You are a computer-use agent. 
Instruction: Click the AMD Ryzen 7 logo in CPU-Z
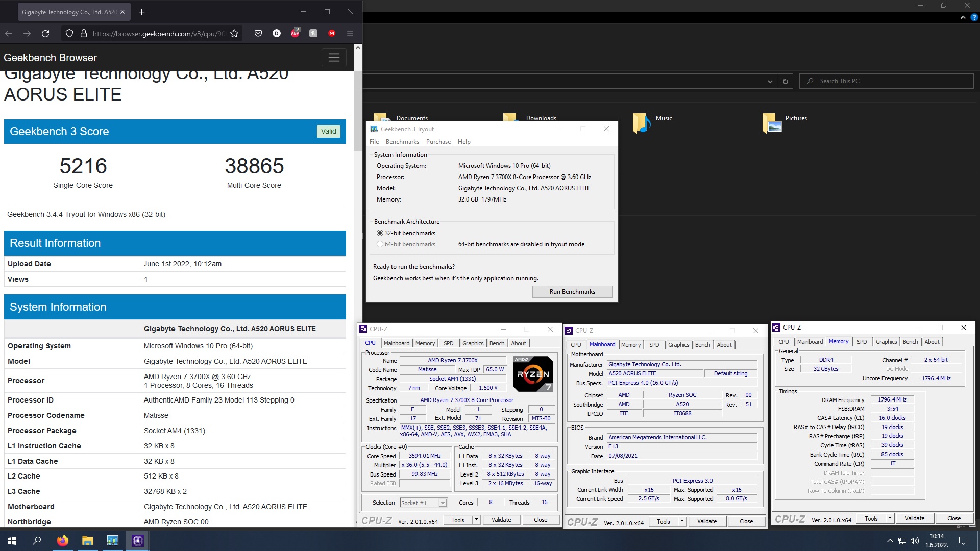(x=532, y=374)
